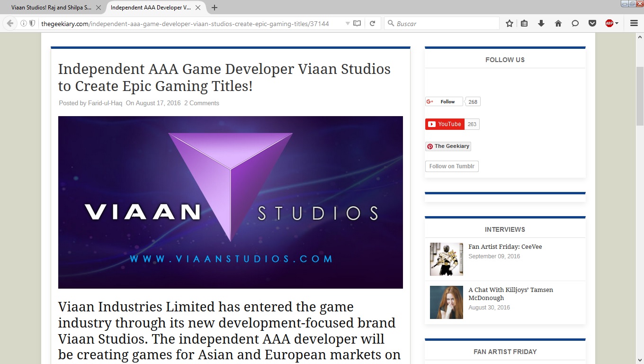Open the 2 Comments link
Screen dimensions: 644x364
click(x=202, y=103)
